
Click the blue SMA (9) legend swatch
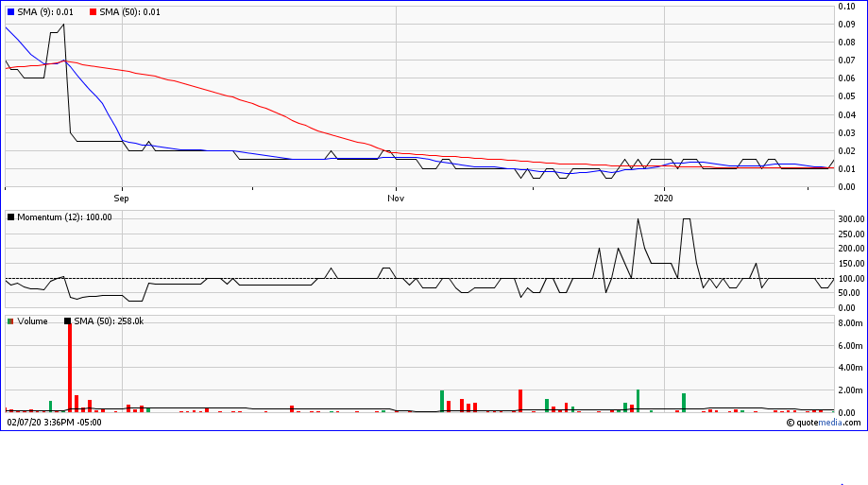pos(10,12)
